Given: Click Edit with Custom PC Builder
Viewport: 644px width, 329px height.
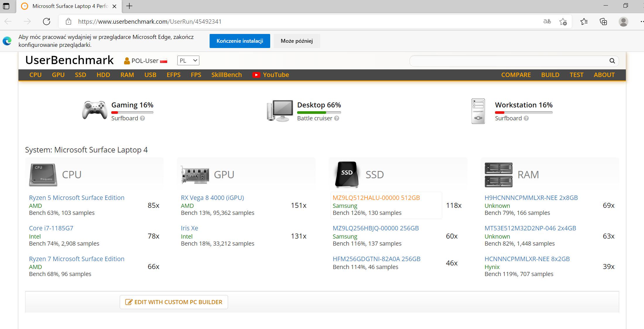Looking at the screenshot, I should pos(174,302).
